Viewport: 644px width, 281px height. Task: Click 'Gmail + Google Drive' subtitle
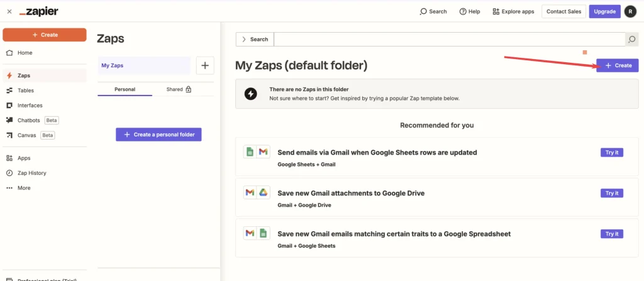(x=304, y=205)
